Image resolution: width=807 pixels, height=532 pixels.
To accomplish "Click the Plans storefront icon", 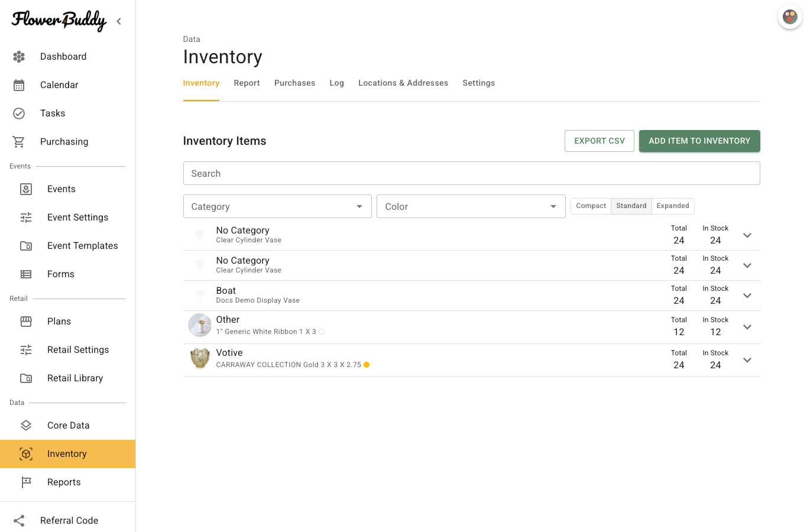I will click(x=26, y=322).
